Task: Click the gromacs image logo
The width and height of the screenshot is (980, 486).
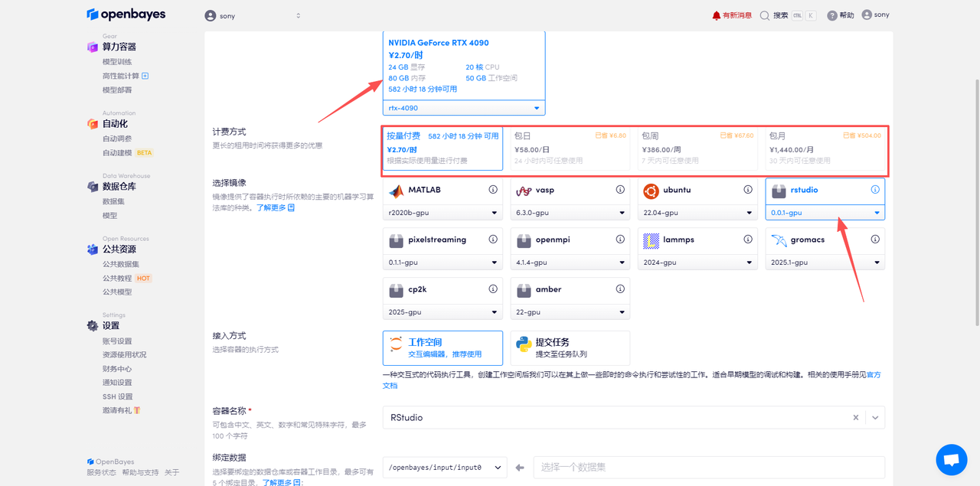Action: point(779,240)
